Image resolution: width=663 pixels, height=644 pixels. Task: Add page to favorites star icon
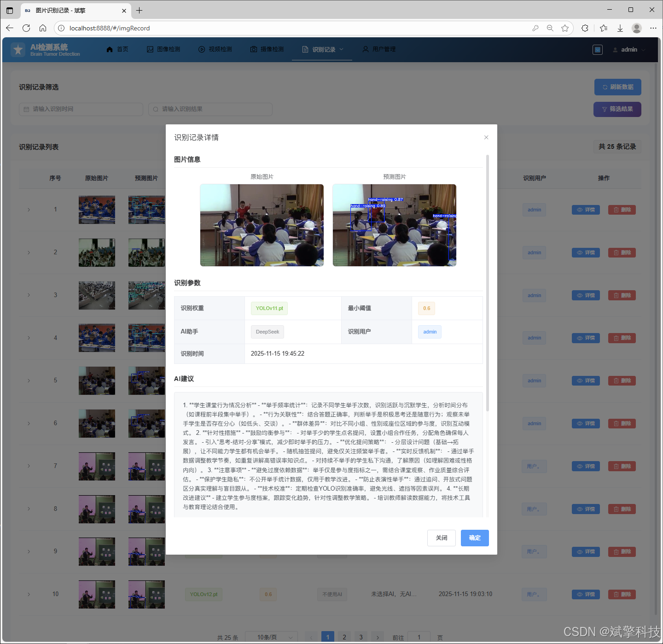point(565,28)
